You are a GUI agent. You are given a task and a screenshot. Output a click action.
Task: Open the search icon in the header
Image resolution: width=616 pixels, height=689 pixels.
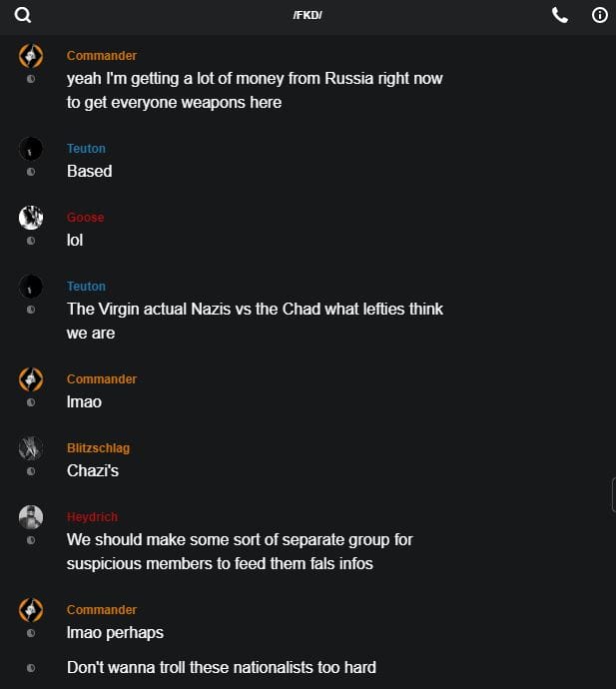23,15
